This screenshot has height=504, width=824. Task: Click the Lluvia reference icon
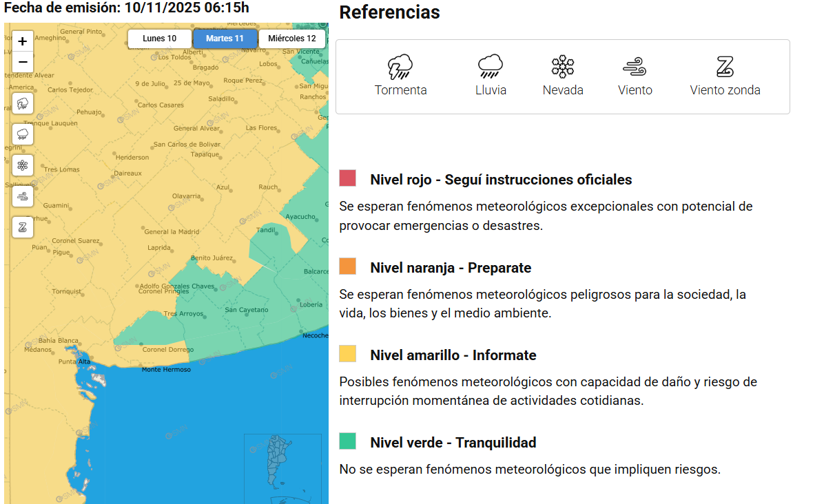pos(491,67)
